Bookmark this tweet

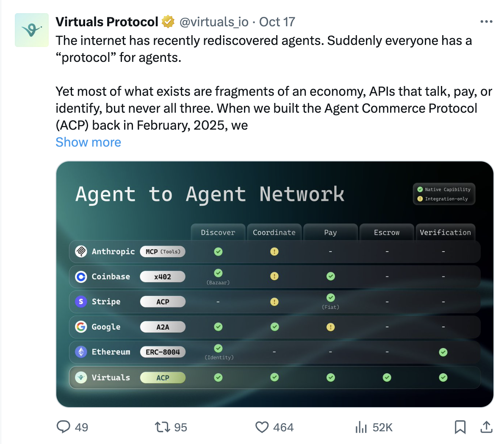tap(460, 427)
